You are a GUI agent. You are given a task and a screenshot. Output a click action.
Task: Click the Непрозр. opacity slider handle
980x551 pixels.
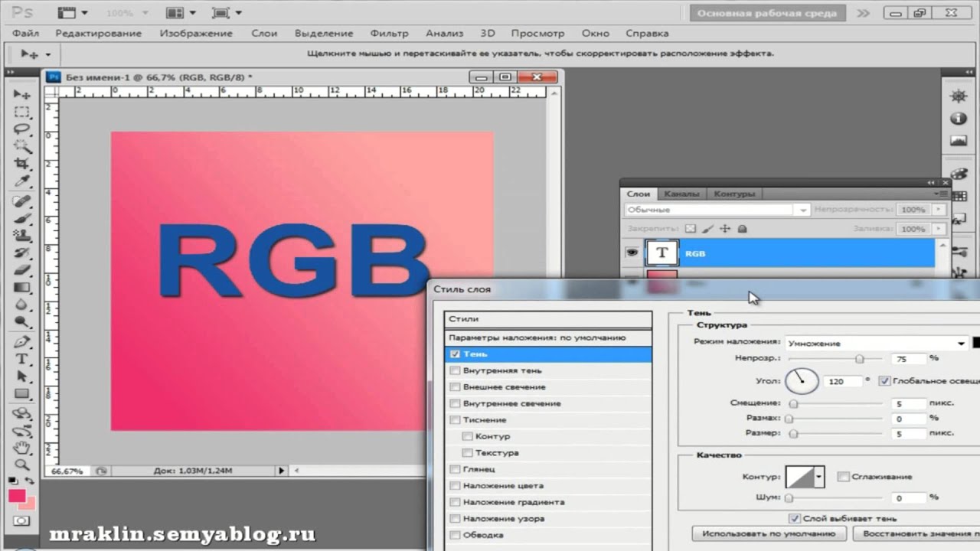[x=860, y=358]
